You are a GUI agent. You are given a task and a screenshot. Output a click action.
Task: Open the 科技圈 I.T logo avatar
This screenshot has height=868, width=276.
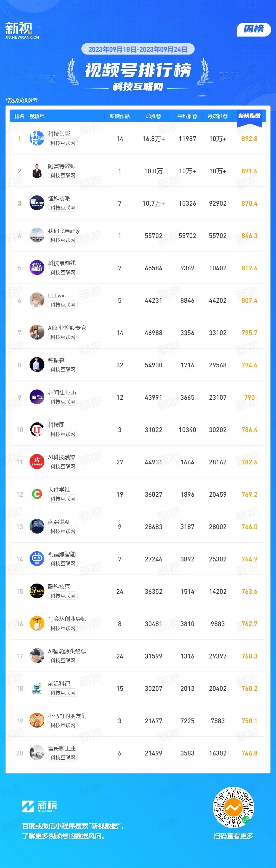[37, 429]
